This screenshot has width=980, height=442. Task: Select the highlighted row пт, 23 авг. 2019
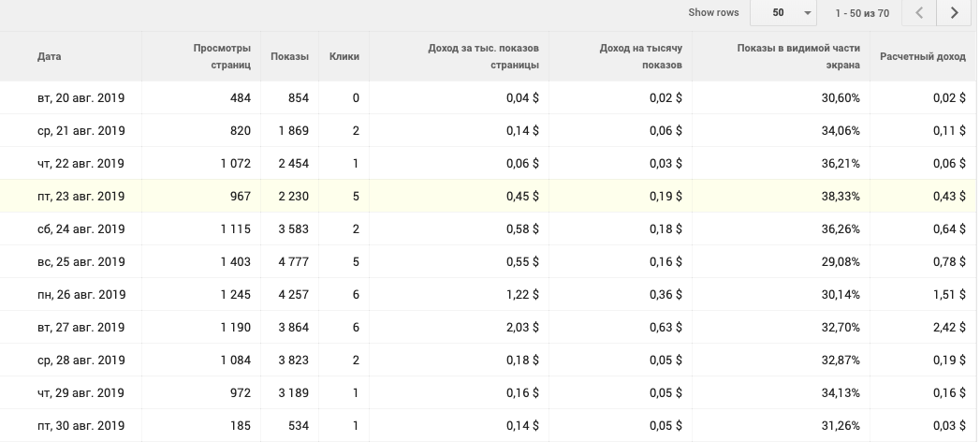pyautogui.click(x=80, y=197)
